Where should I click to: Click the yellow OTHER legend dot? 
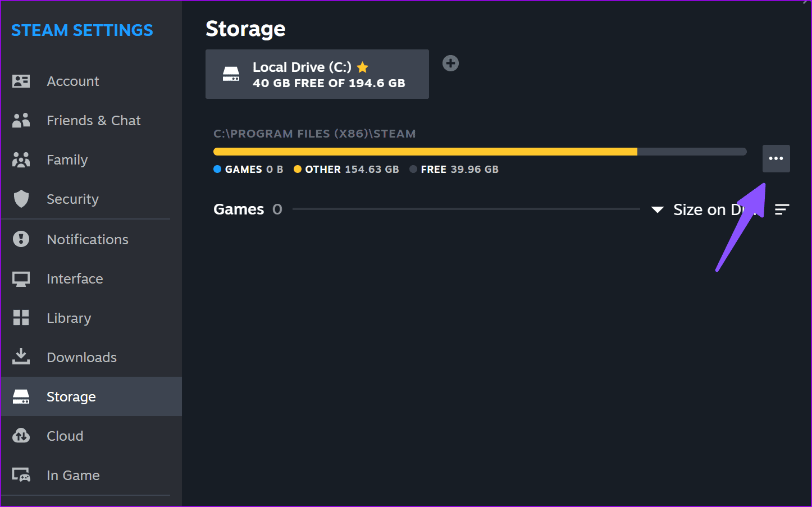(x=298, y=169)
